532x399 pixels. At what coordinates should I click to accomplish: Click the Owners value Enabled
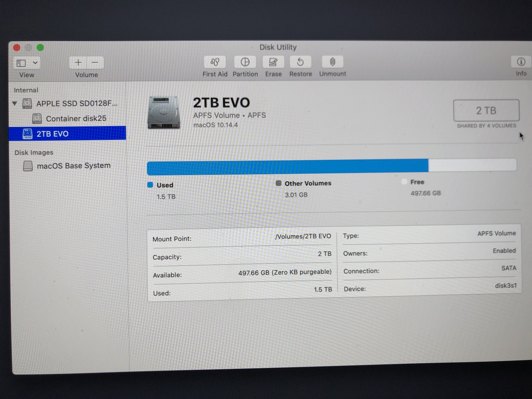[x=504, y=251]
